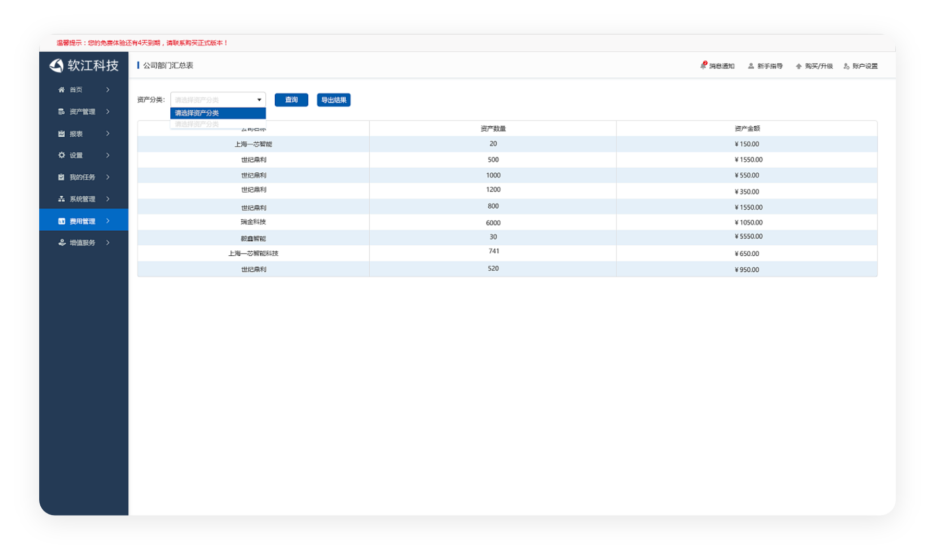This screenshot has width=935, height=560.
Task: Click the 我的任务 clipboard icon
Action: click(x=61, y=177)
